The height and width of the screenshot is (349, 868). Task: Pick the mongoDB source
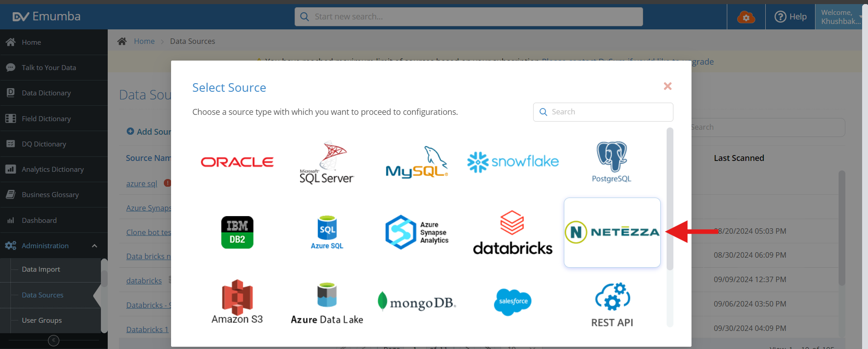click(x=417, y=302)
